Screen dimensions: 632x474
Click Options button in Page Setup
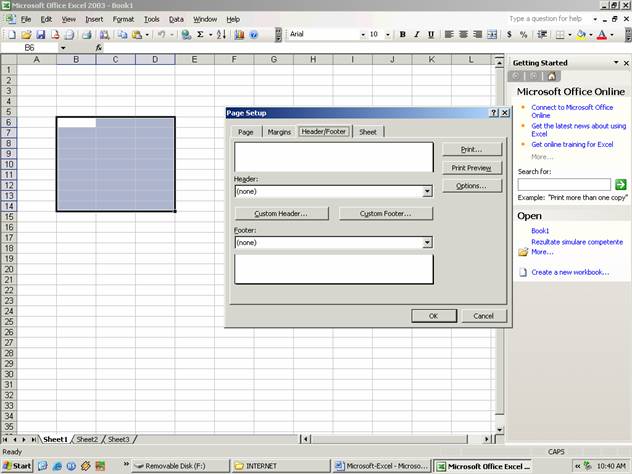click(471, 186)
